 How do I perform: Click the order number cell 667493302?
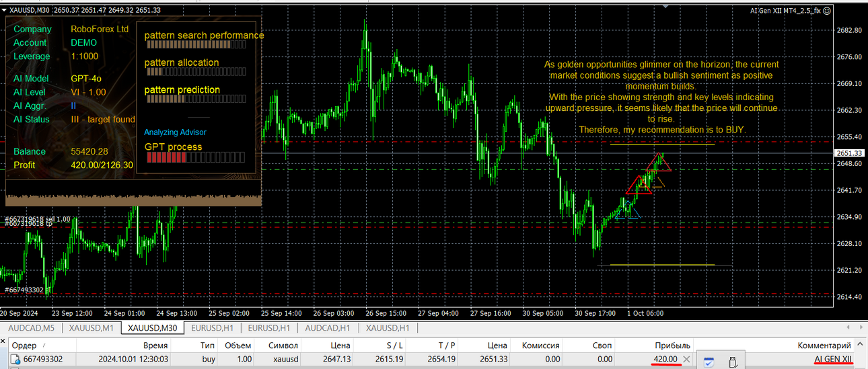tap(43, 360)
